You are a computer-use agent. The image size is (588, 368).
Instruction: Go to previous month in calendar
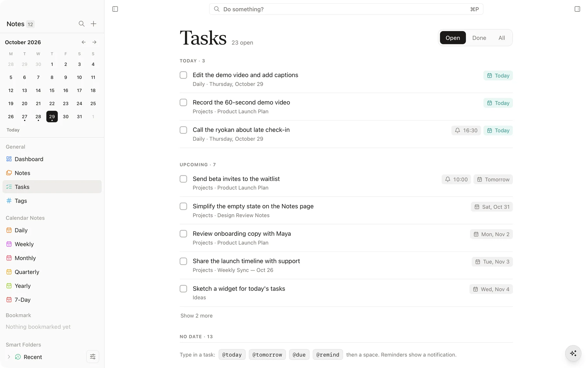84,42
